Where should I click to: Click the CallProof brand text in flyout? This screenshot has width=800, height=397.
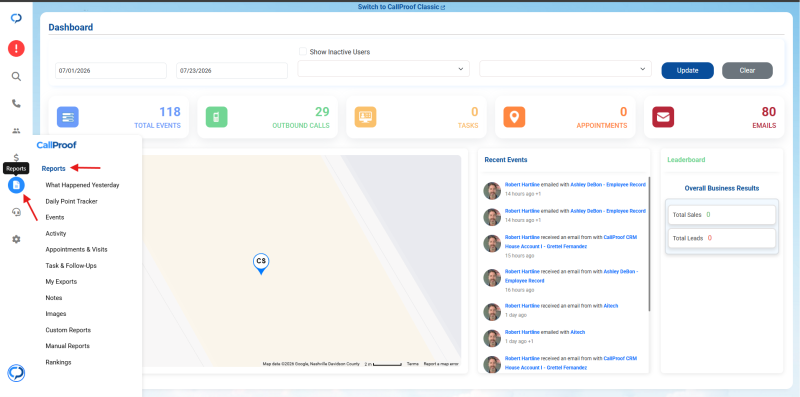(x=57, y=145)
